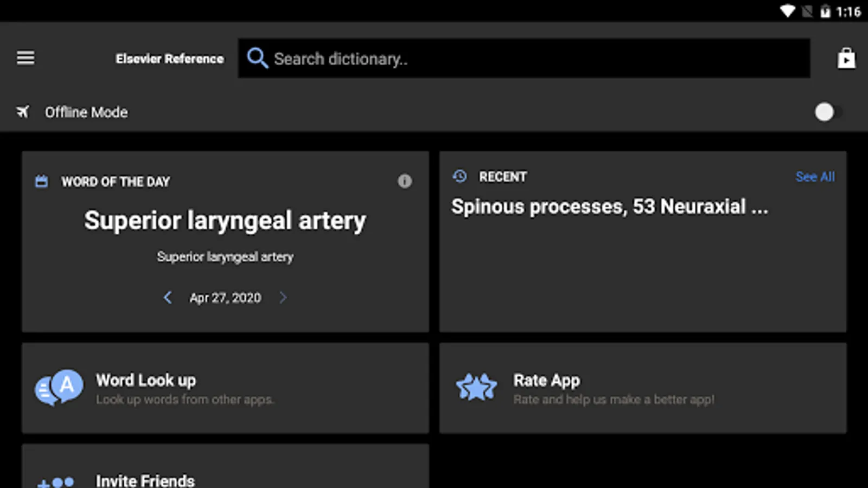Open the Invite Friends card

(x=225, y=466)
